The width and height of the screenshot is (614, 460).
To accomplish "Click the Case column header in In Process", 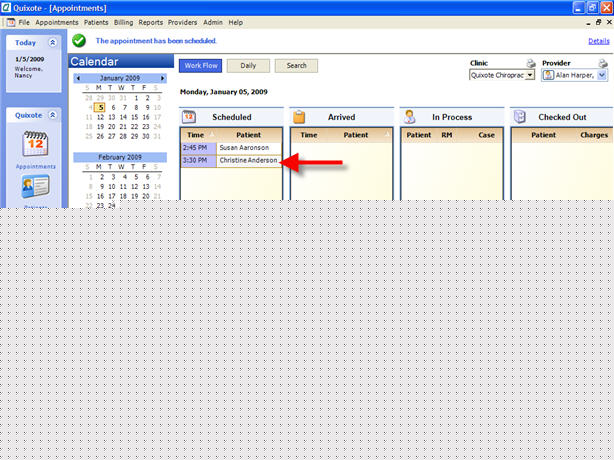I will [486, 135].
